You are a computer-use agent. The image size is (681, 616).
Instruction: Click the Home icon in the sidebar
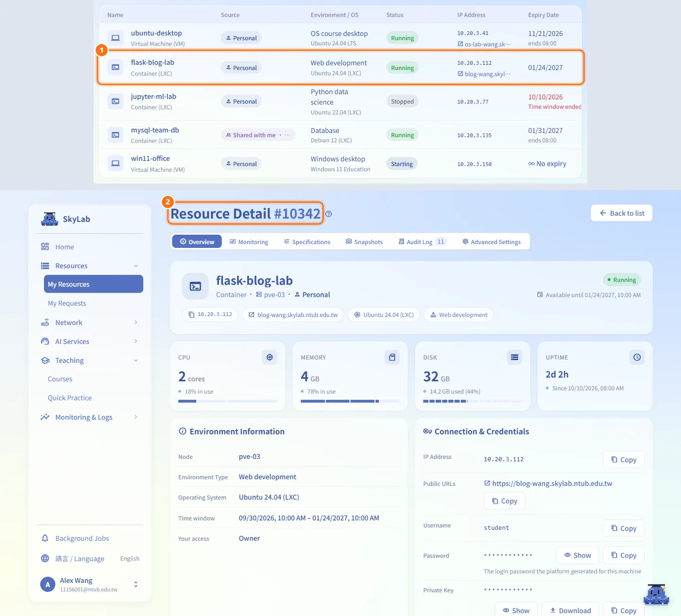[45, 246]
